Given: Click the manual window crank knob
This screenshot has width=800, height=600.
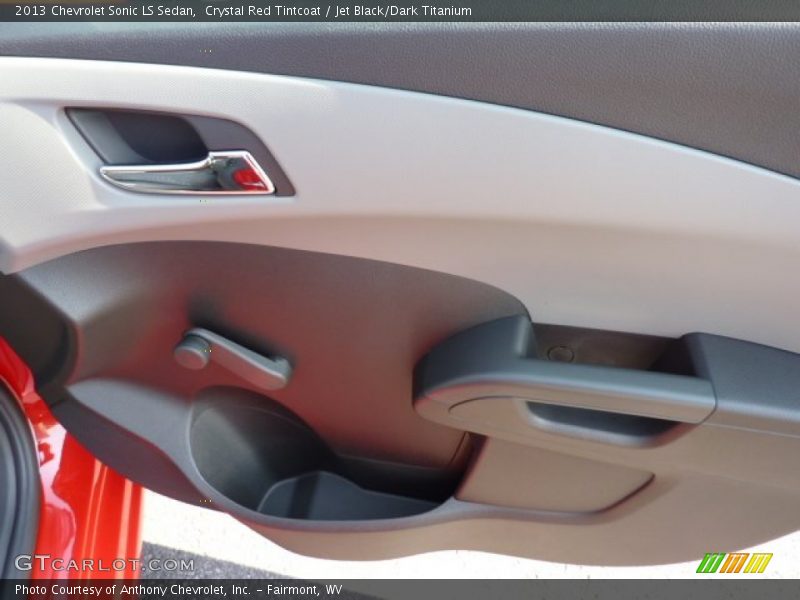Looking at the screenshot, I should 192,351.
